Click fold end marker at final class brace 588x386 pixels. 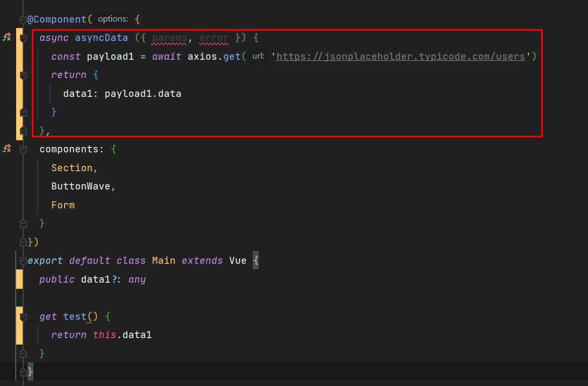tap(23, 372)
